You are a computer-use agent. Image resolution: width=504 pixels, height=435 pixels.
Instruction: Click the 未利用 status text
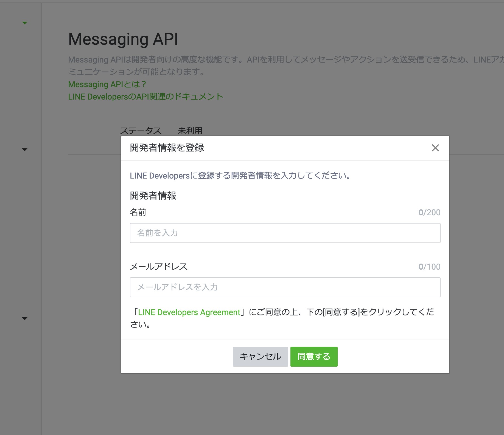(x=190, y=131)
